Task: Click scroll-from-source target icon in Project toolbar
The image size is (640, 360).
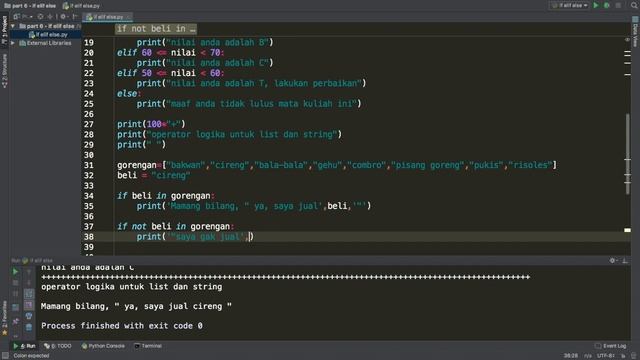Action: [40, 17]
